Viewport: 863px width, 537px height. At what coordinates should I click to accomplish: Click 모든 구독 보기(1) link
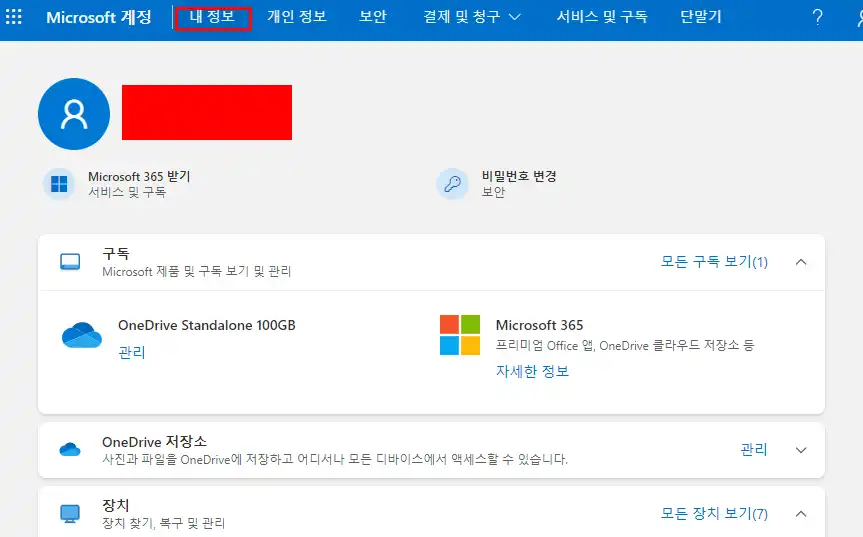[714, 262]
